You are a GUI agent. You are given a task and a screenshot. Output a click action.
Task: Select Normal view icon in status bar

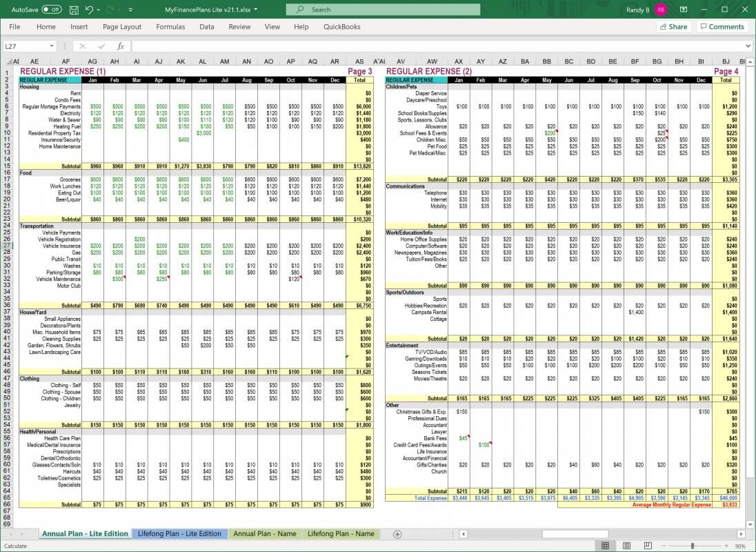coord(605,545)
